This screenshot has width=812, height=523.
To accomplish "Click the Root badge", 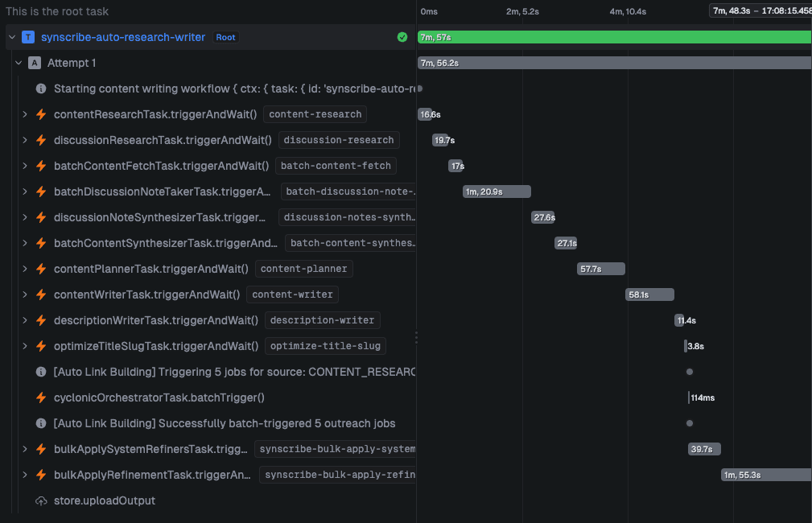I will coord(226,37).
